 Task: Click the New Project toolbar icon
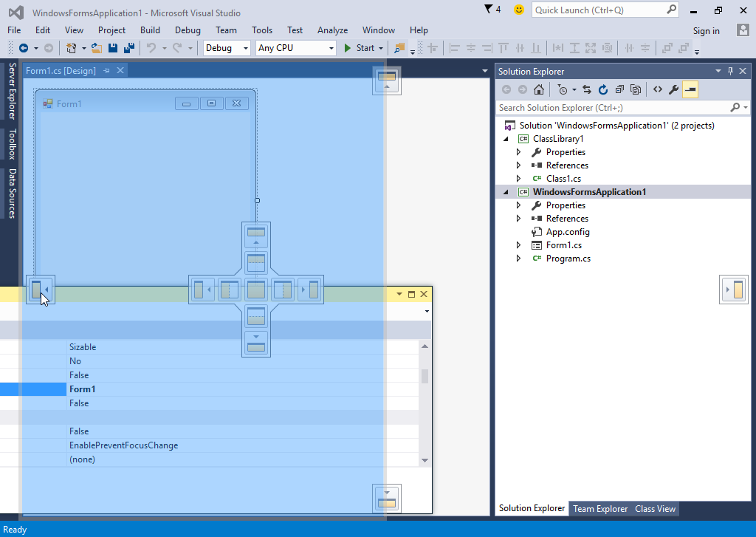tap(72, 48)
